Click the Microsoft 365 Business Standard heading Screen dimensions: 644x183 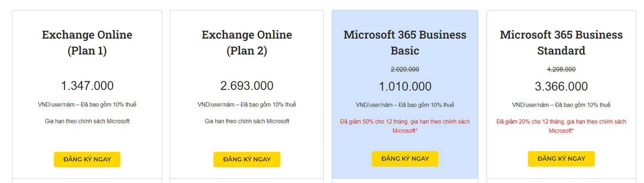[561, 43]
